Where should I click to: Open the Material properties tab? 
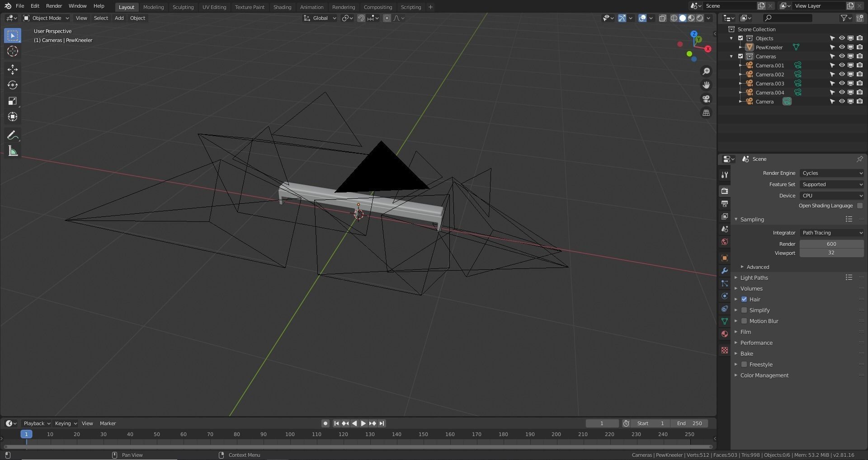(x=725, y=334)
